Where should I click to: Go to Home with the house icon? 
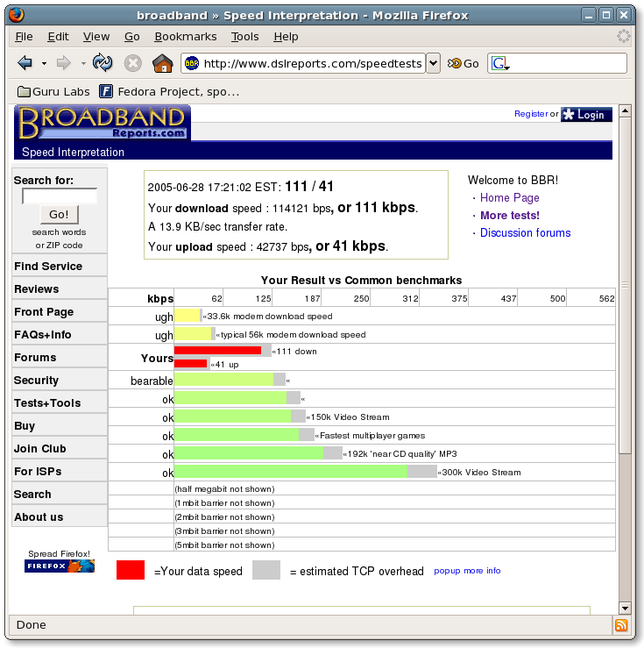point(163,63)
